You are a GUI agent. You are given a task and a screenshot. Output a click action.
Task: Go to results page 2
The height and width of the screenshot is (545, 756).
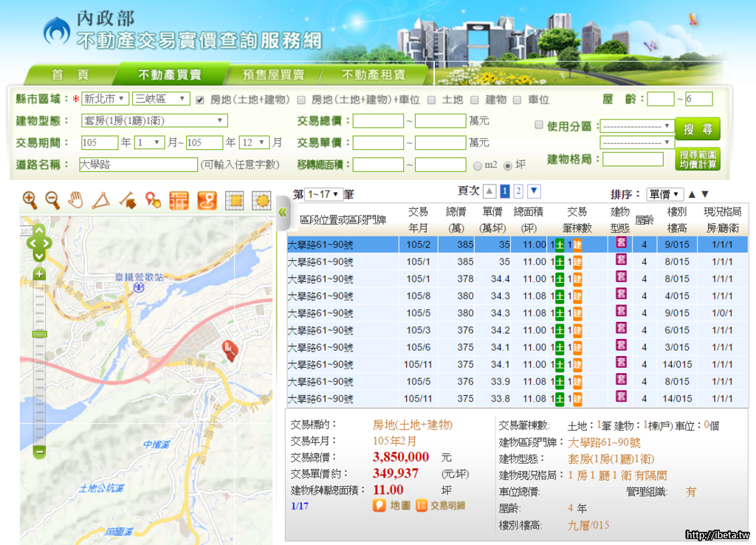518,192
